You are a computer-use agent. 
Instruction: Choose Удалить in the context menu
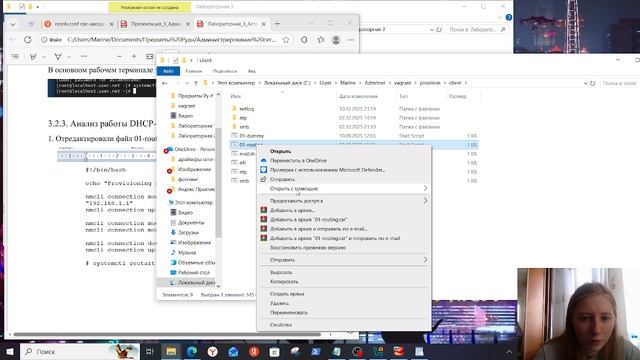279,303
